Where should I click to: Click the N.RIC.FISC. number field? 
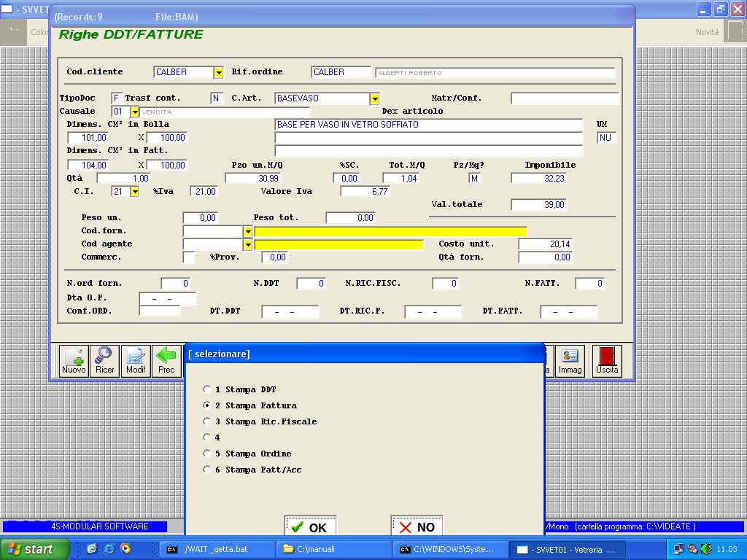coord(446,284)
